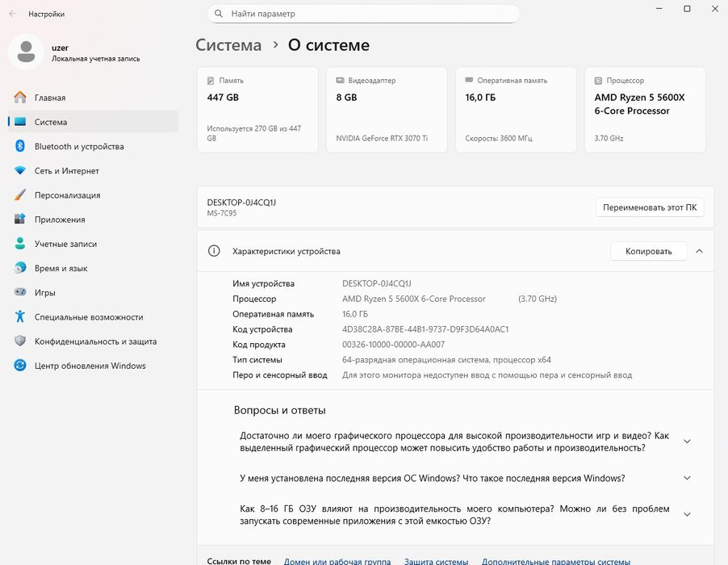
Task: Open Дополнительные параметры системы link
Action: [556, 561]
